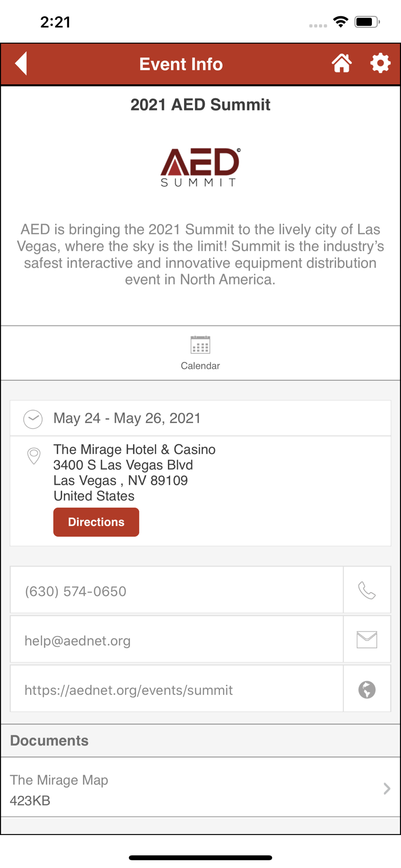Open The Mirage Map document
401x868 pixels.
[200, 787]
